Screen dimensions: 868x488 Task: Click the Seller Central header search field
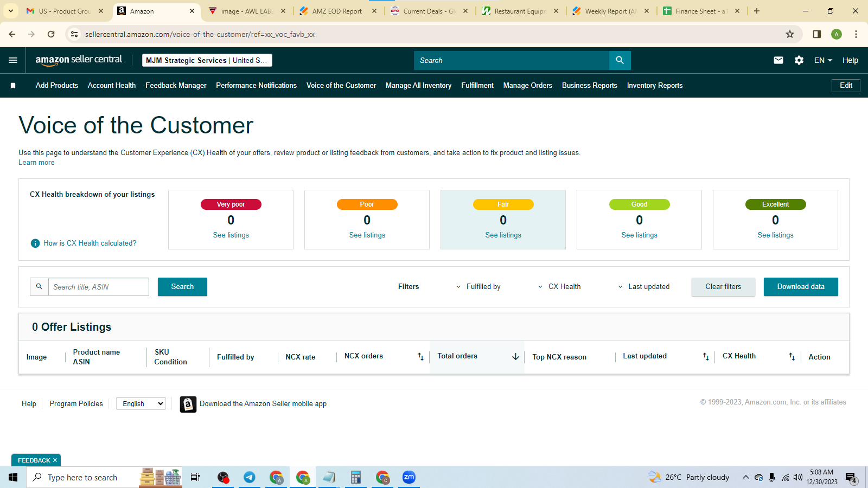click(512, 60)
